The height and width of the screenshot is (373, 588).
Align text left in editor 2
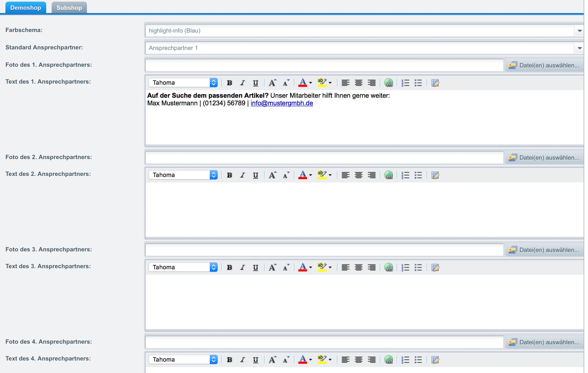(x=345, y=175)
